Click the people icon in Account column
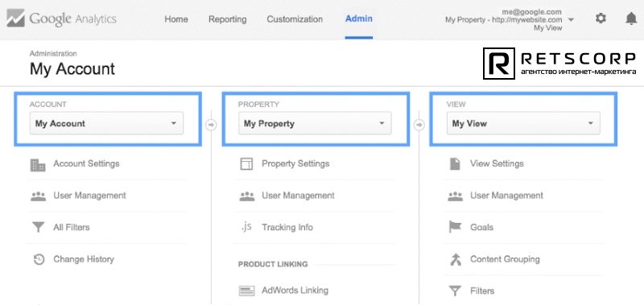The width and height of the screenshot is (644, 305). click(38, 196)
